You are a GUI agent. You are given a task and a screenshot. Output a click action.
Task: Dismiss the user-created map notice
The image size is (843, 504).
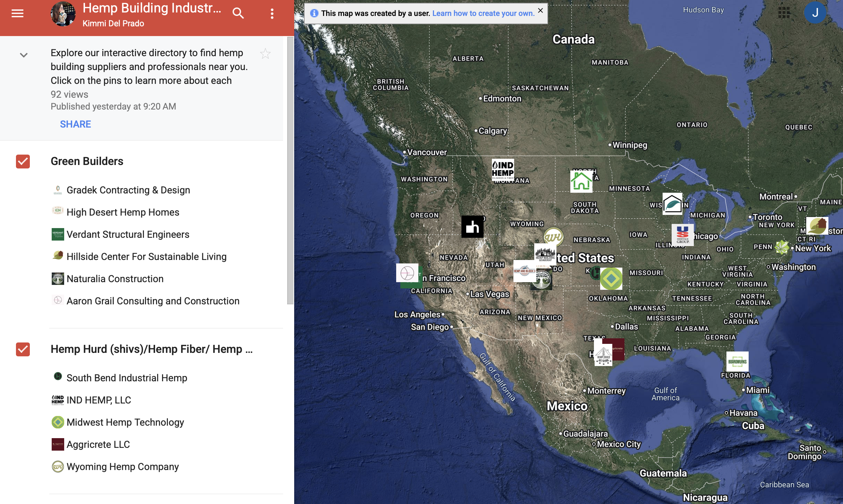pyautogui.click(x=540, y=11)
